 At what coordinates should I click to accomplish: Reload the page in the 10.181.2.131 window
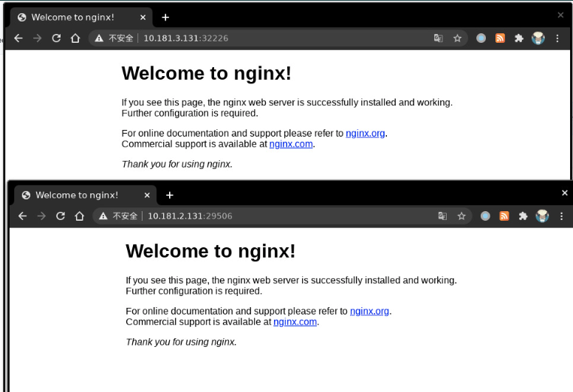[61, 216]
